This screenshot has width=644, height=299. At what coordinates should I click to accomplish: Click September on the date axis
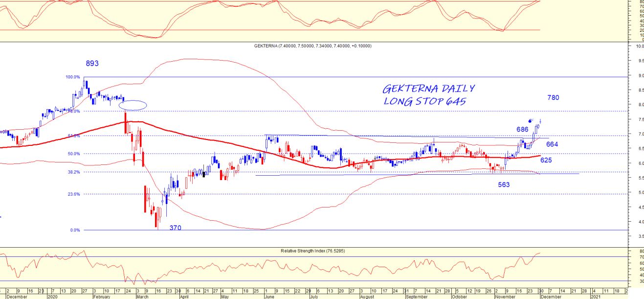(x=416, y=296)
